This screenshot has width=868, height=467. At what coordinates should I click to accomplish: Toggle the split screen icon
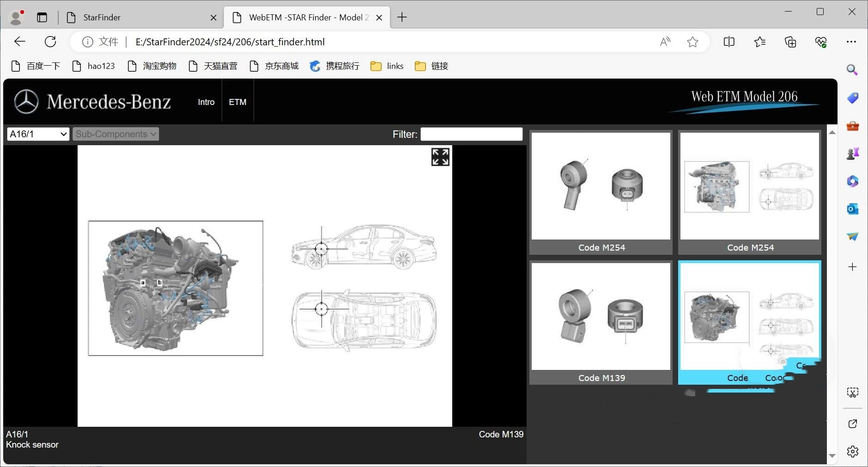[729, 42]
